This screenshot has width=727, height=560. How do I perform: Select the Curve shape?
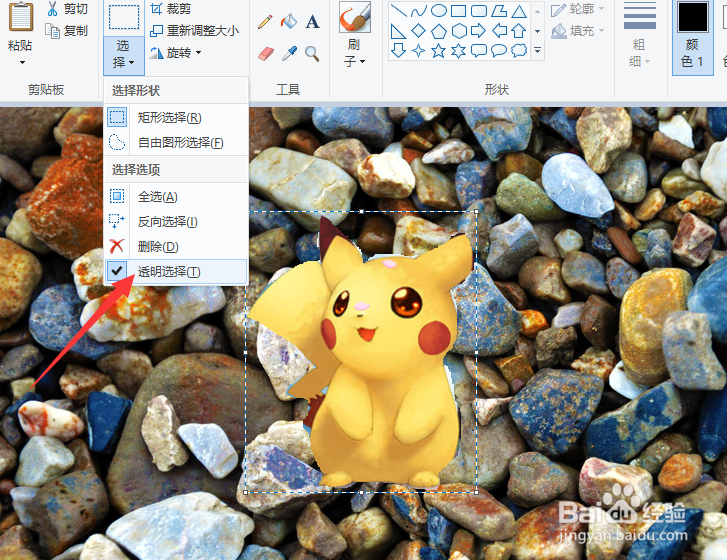tap(419, 11)
